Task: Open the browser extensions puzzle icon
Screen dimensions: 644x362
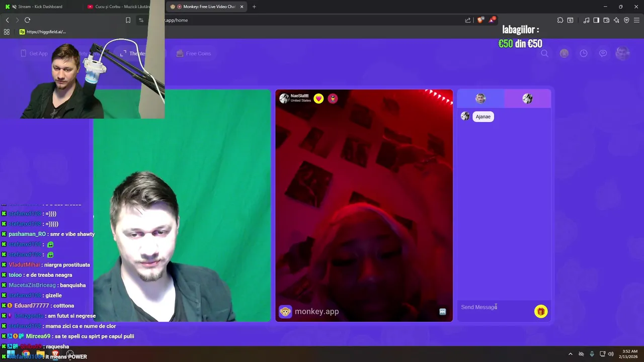Action: [560, 20]
